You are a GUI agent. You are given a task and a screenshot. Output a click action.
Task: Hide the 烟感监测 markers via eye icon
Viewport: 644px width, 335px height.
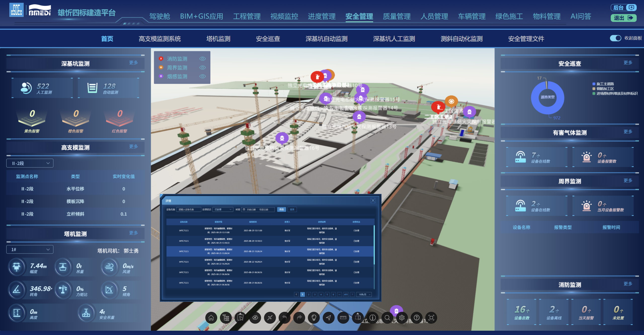click(202, 76)
